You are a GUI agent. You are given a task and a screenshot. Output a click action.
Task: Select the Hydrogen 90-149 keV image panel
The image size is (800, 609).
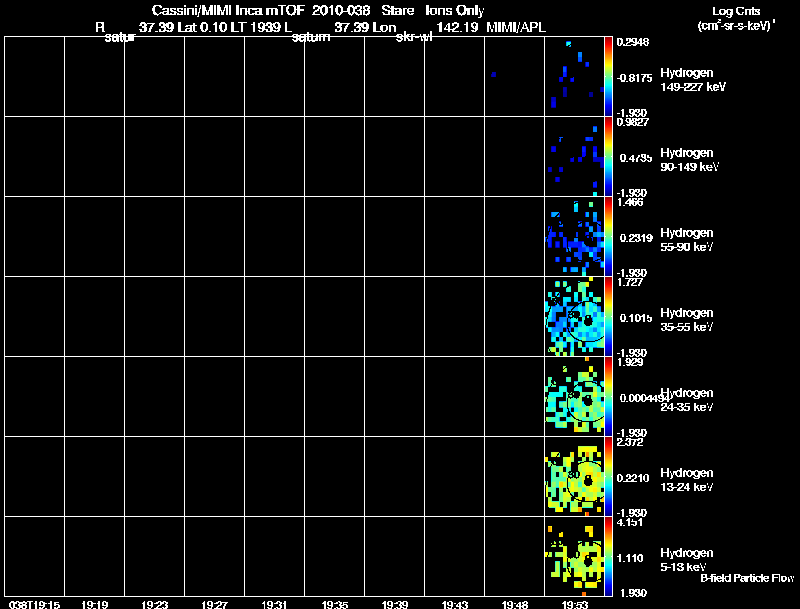click(x=574, y=157)
